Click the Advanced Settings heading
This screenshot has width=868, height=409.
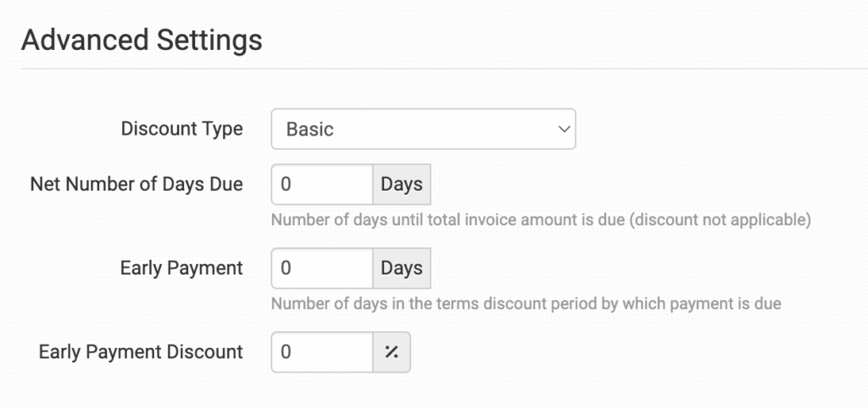142,40
